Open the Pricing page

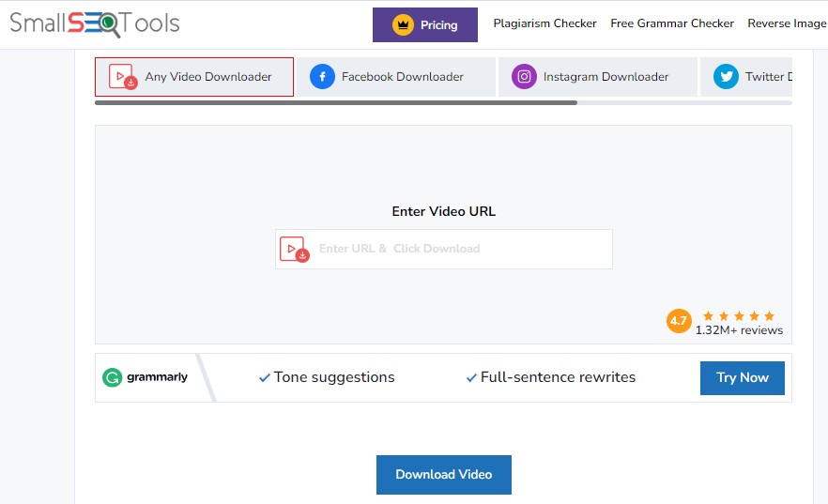pyautogui.click(x=425, y=24)
